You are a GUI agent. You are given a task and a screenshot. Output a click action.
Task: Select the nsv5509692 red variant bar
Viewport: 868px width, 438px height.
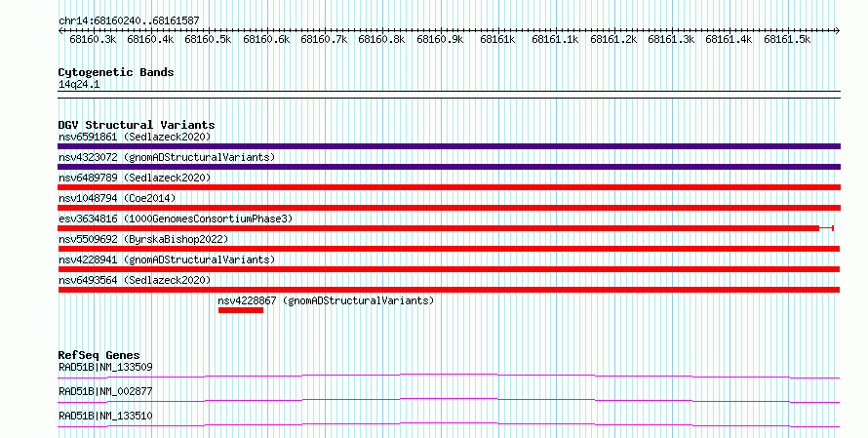[449, 249]
